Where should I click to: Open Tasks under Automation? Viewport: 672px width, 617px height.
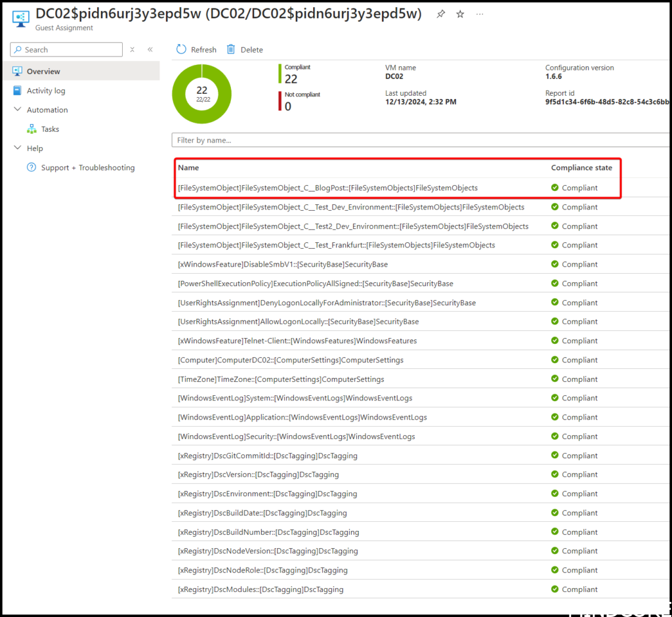(50, 129)
